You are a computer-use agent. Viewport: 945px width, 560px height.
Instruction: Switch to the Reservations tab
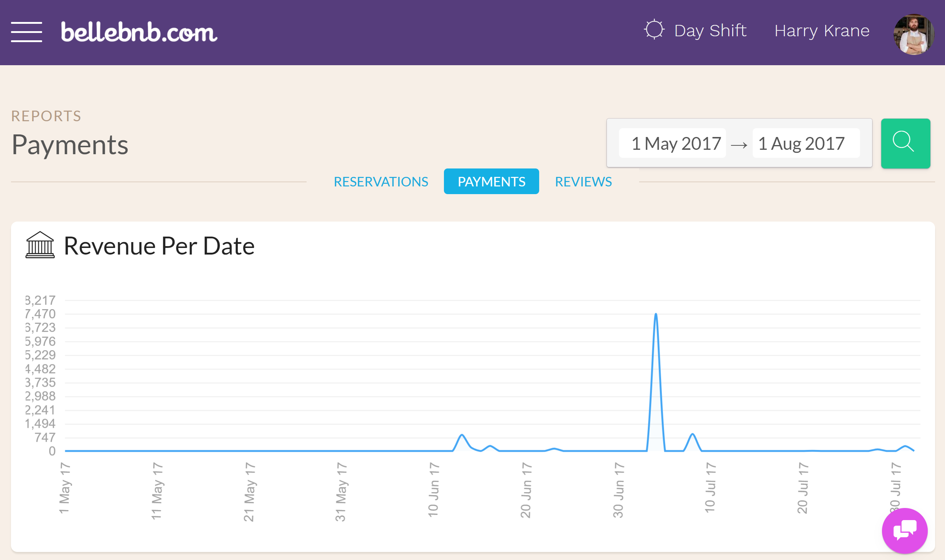[x=381, y=182]
